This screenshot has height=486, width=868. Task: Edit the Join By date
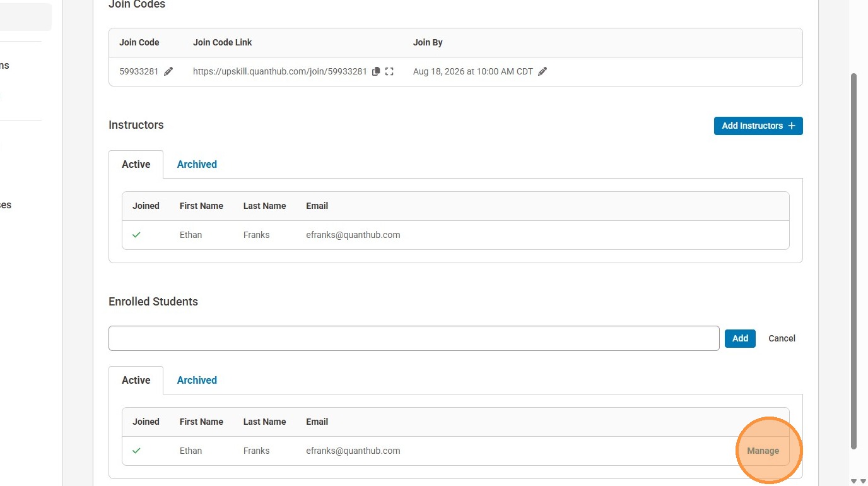click(x=542, y=72)
